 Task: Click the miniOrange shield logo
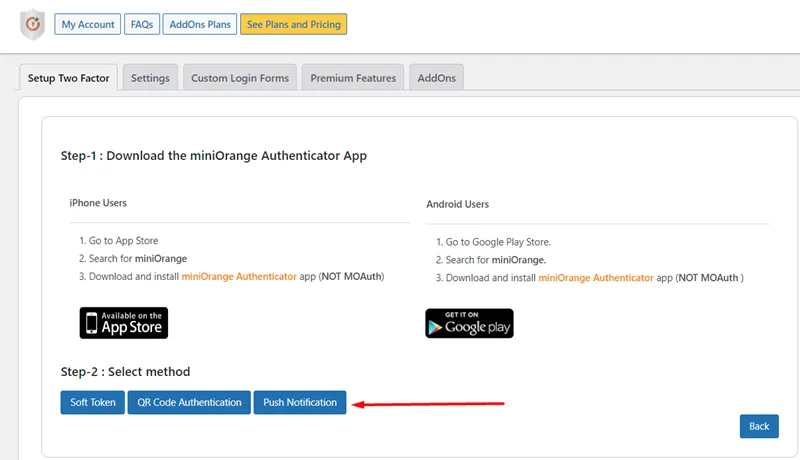(x=33, y=24)
